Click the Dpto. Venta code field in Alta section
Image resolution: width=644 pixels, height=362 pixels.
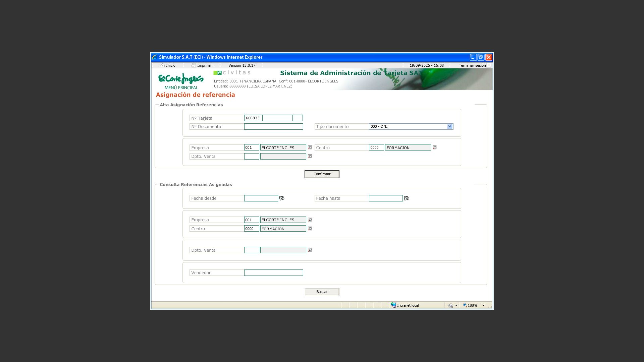coord(252,157)
